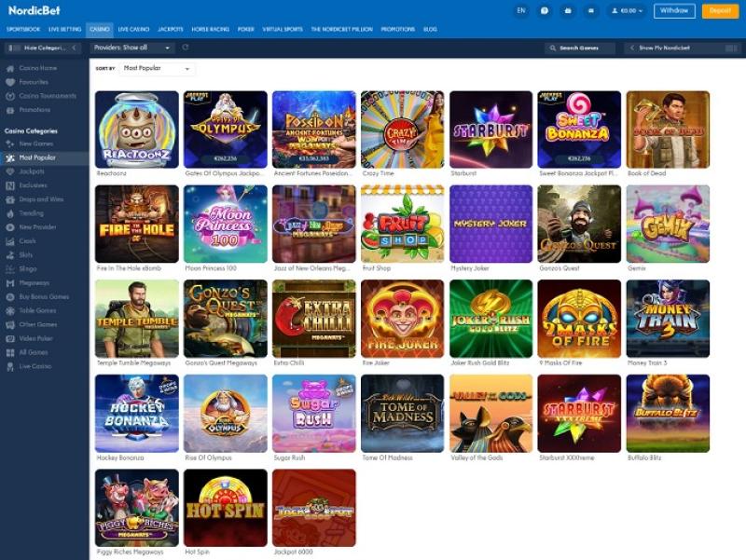Click the Withdraw button
This screenshot has height=560, width=746.
tap(674, 11)
